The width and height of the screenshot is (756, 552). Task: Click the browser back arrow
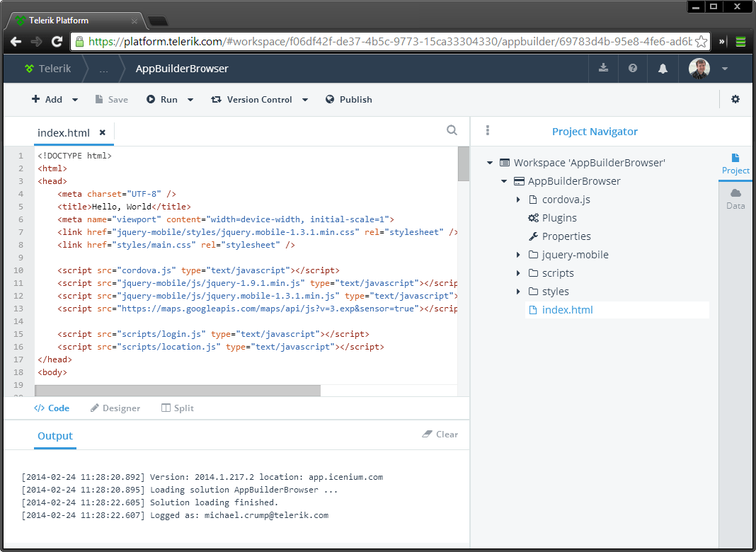click(x=16, y=42)
